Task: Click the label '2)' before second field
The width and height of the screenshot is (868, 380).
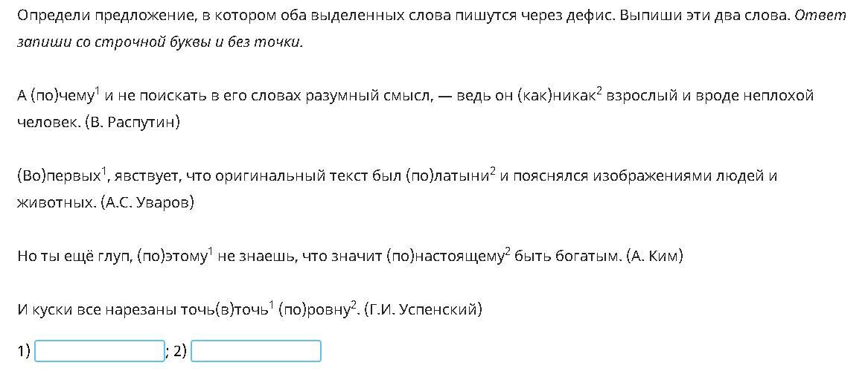Action: tap(180, 351)
